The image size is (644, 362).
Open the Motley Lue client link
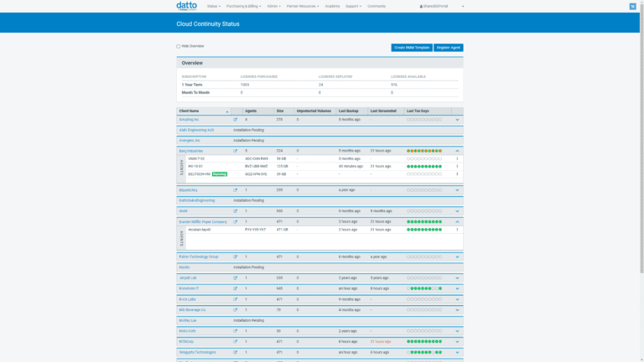point(188,321)
